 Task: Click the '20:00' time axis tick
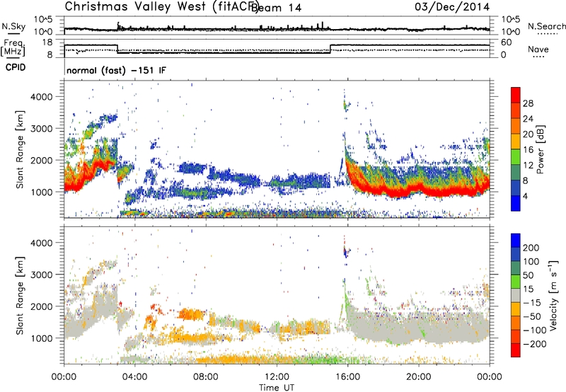[x=418, y=377]
